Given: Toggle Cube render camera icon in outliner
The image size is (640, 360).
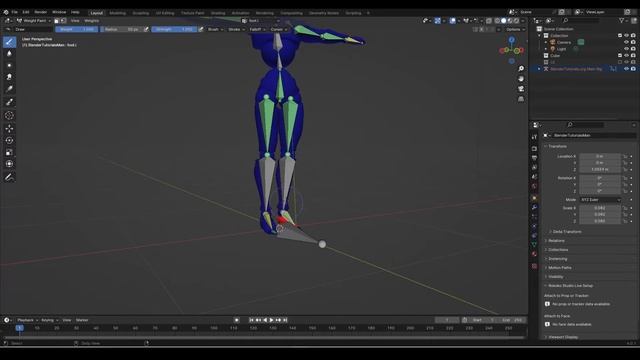Looking at the screenshot, I should 633,56.
